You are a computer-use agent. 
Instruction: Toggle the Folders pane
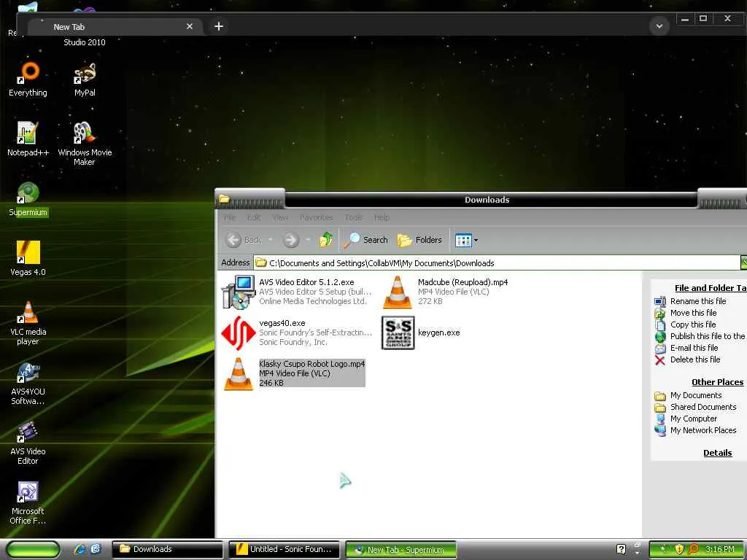419,239
